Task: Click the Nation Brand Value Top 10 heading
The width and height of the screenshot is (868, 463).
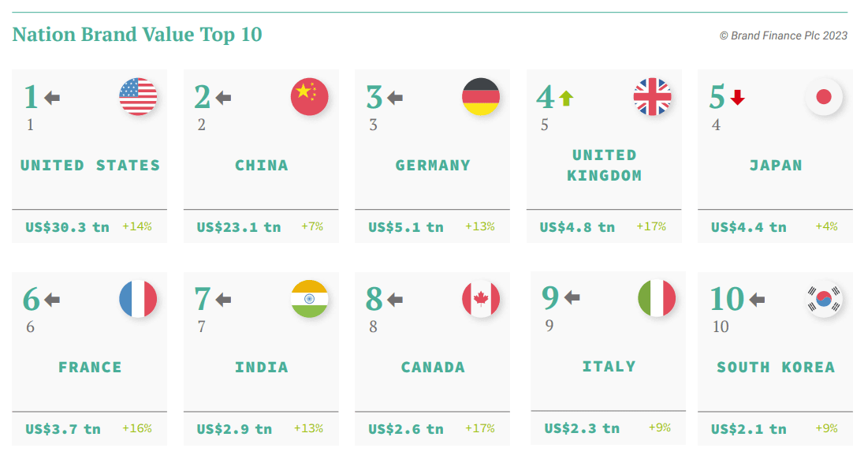Action: point(137,35)
